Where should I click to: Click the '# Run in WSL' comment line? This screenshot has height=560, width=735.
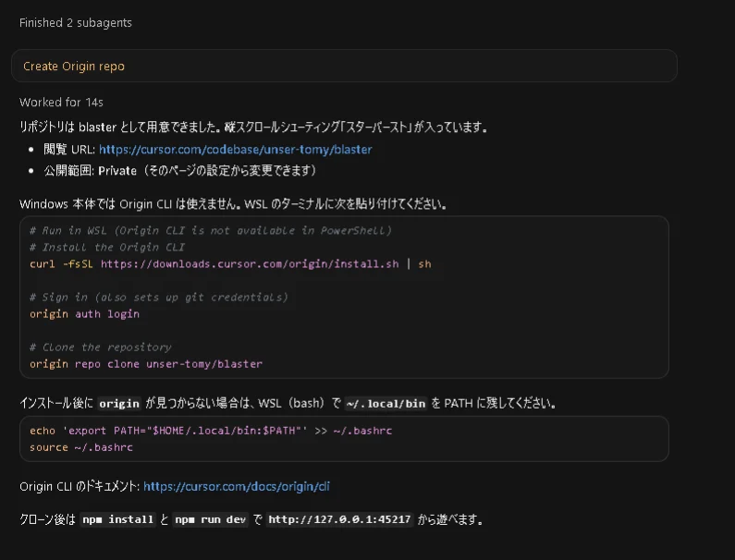coord(211,230)
